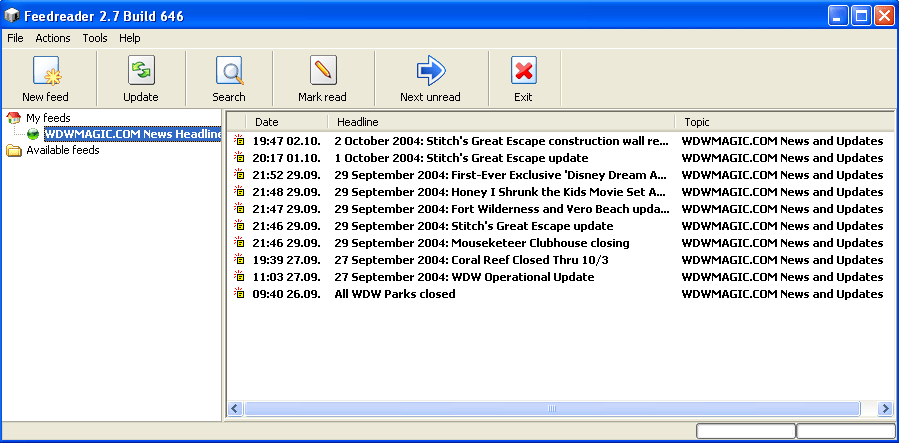Go to Next unread article arrow

[430, 72]
